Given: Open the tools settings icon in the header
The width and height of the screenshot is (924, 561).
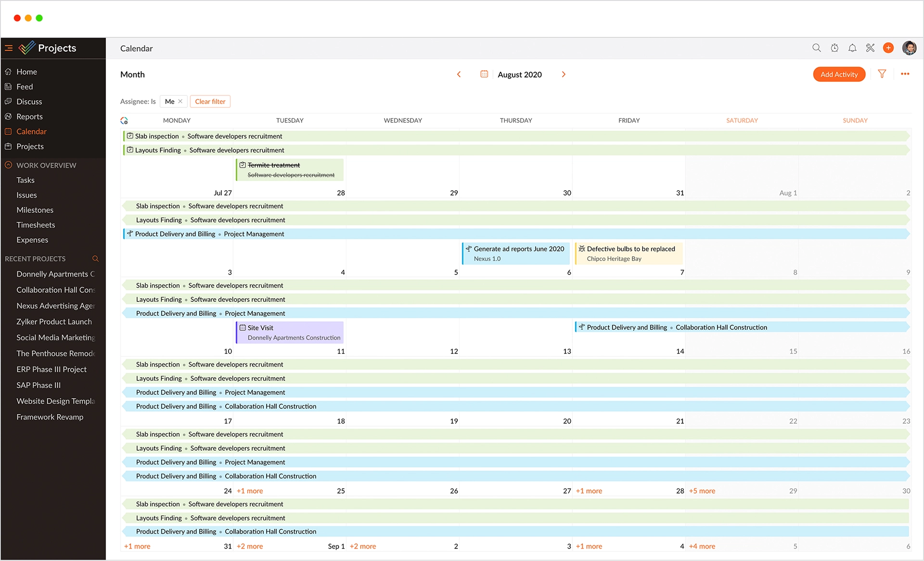Looking at the screenshot, I should click(870, 48).
